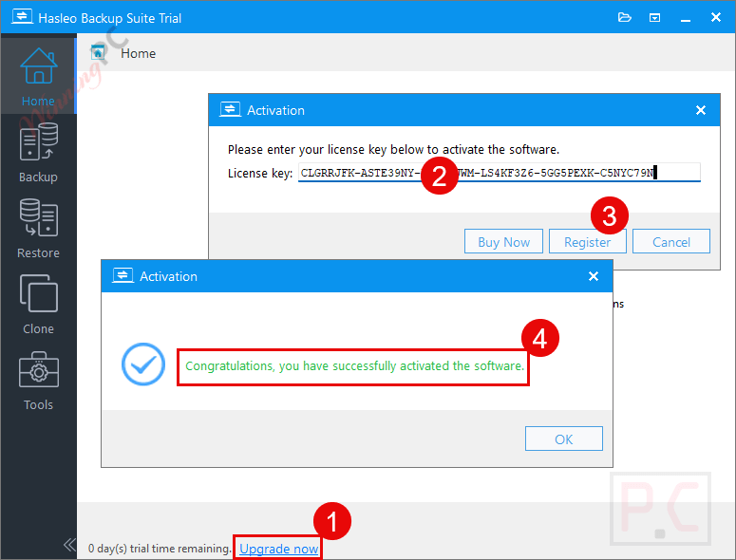Click the Buy Now button
The image size is (736, 560).
pyautogui.click(x=503, y=241)
